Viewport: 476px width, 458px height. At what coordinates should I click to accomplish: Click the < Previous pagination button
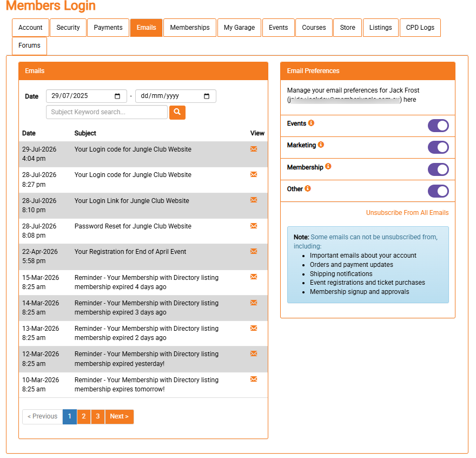pos(43,416)
